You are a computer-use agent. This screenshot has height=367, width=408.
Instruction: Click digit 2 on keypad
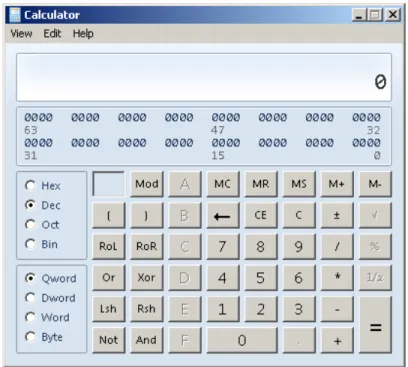pyautogui.click(x=261, y=309)
